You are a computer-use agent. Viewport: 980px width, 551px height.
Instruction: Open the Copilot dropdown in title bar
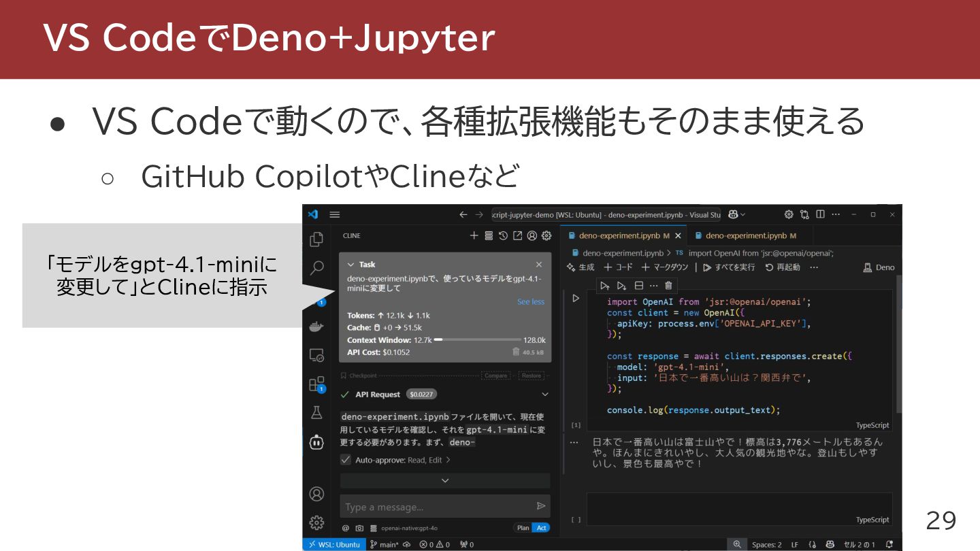click(737, 214)
